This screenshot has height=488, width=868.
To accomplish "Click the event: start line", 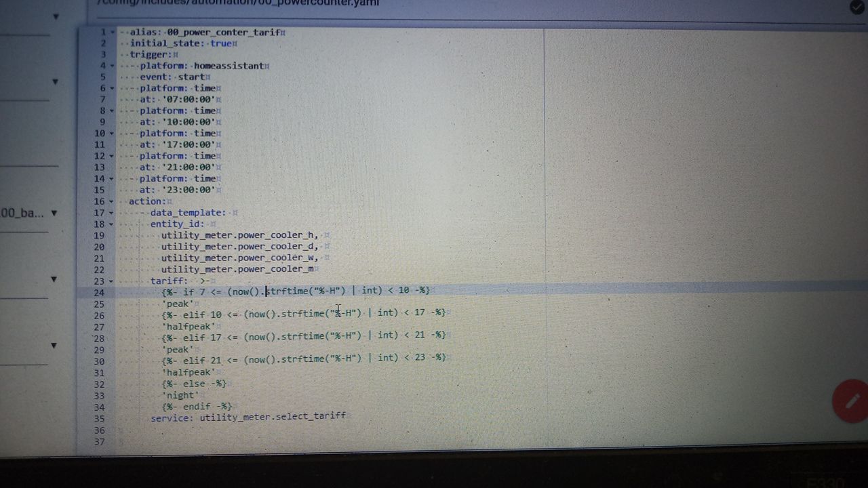I will click(173, 77).
